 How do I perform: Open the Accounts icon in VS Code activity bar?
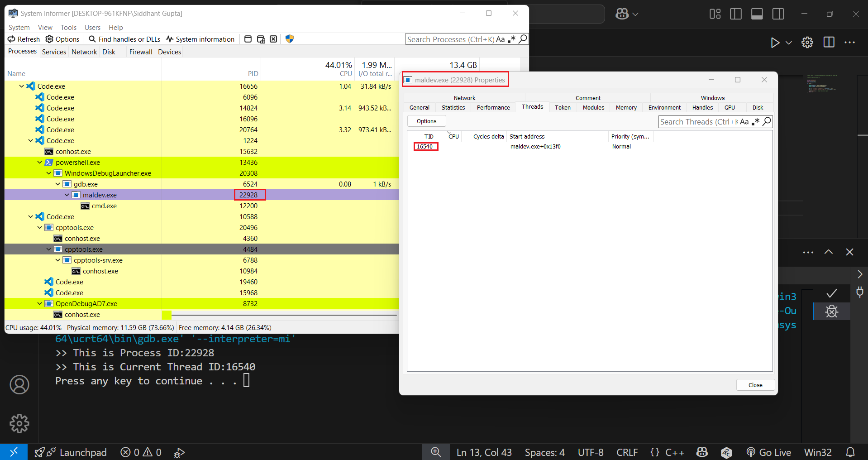[x=19, y=385]
